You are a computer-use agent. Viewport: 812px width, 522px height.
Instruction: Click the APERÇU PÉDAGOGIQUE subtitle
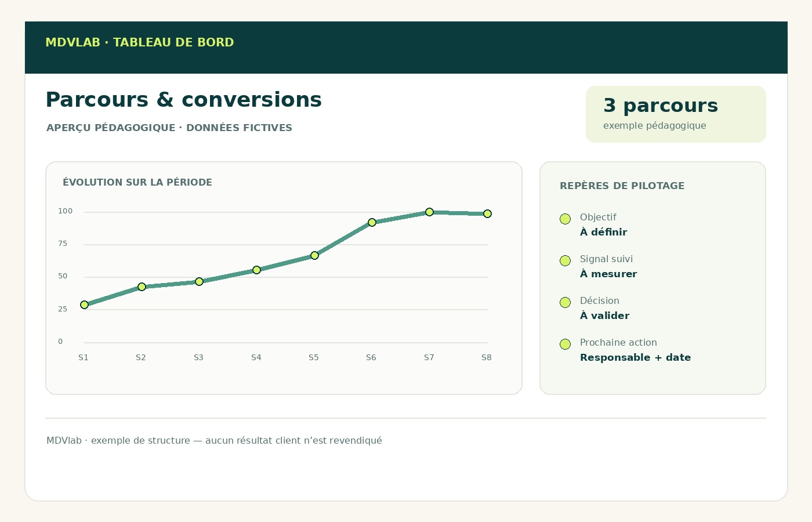point(169,128)
